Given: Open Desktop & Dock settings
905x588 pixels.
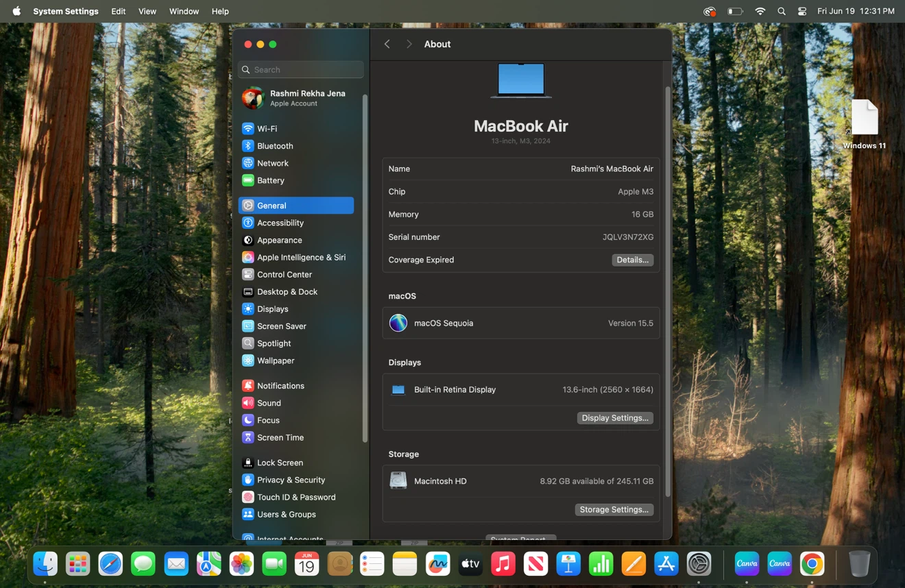Looking at the screenshot, I should [x=296, y=291].
